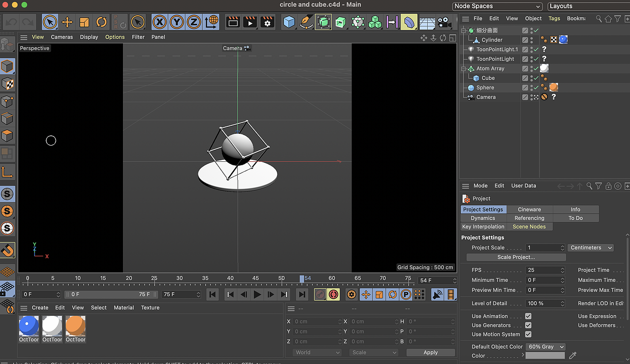This screenshot has width=630, height=364.
Task: Open viewport Display menu
Action: coord(89,37)
